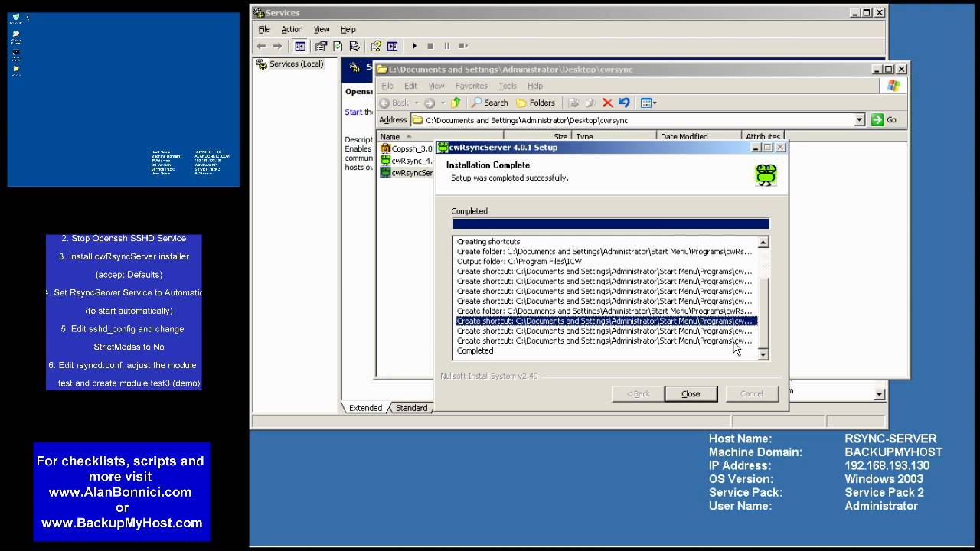Viewport: 980px width, 551px height.
Task: Click Export List icon in Services toolbar
Action: pos(354,46)
